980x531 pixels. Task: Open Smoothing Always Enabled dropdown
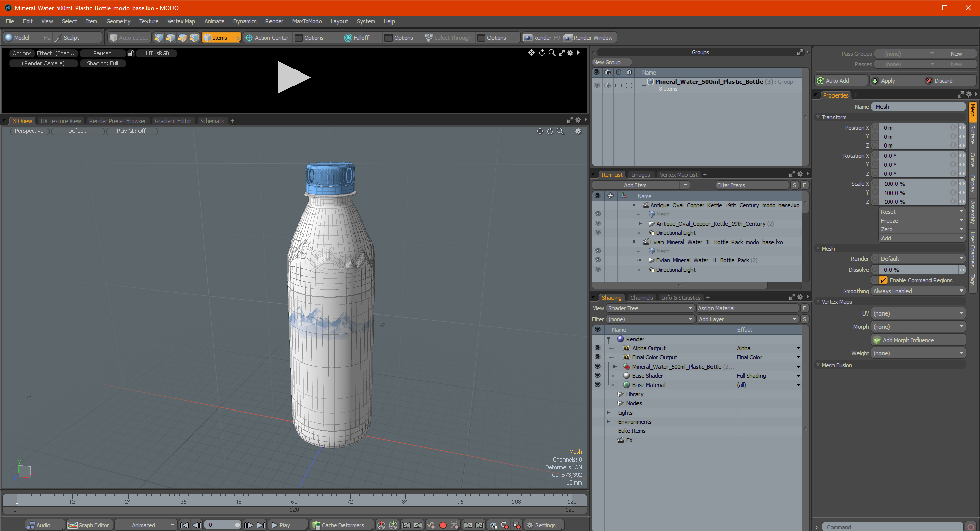pos(918,291)
